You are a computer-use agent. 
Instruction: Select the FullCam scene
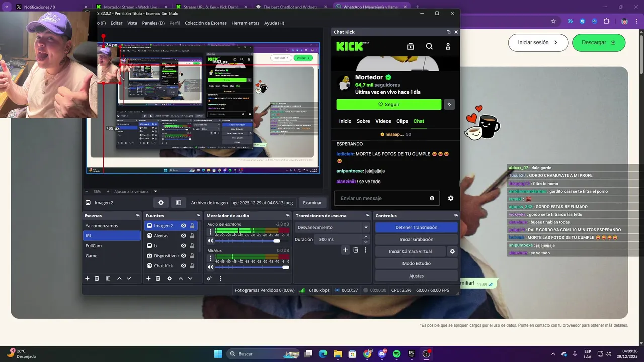click(x=112, y=246)
